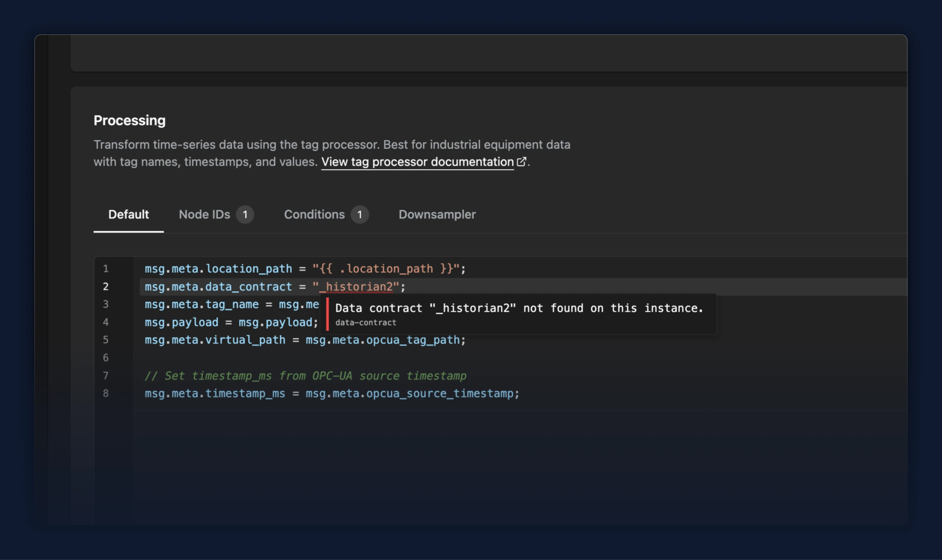
Task: Click msg.payload assignment on line 4
Action: point(231,322)
